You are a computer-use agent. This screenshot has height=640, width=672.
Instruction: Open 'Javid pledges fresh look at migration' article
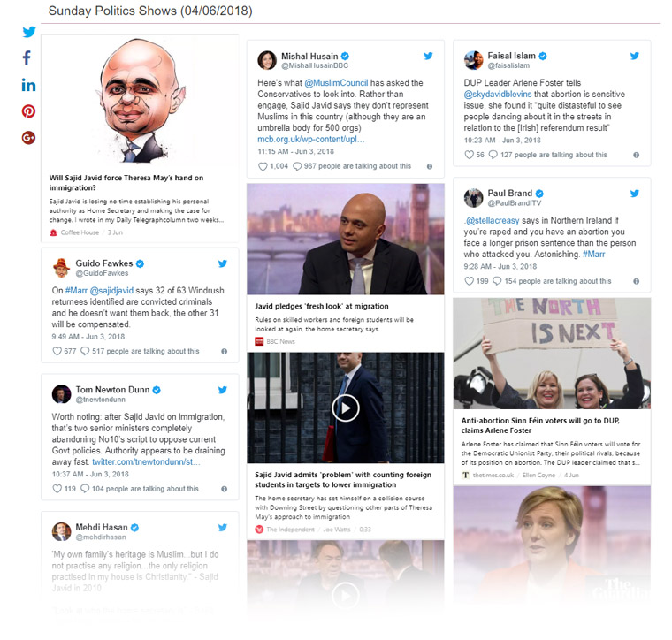(x=322, y=306)
